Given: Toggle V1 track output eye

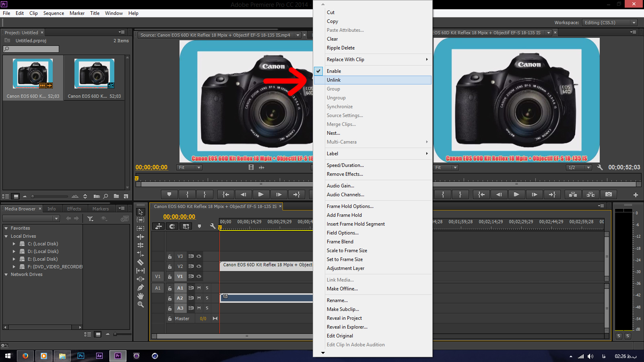Looking at the screenshot, I should [199, 276].
